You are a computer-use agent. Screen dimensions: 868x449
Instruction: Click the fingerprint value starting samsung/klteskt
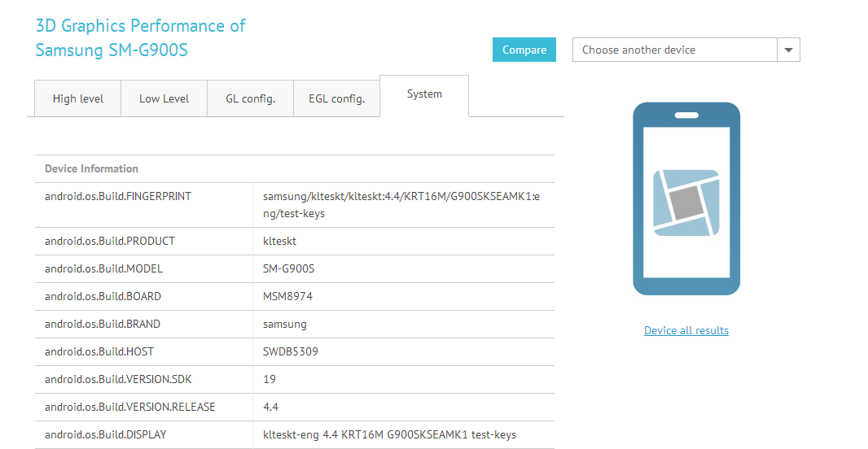401,205
